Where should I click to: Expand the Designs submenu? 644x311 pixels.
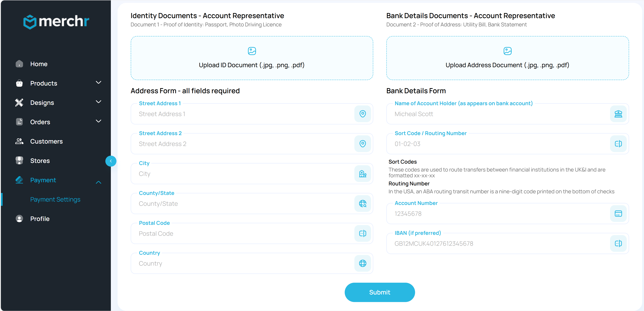coord(99,102)
